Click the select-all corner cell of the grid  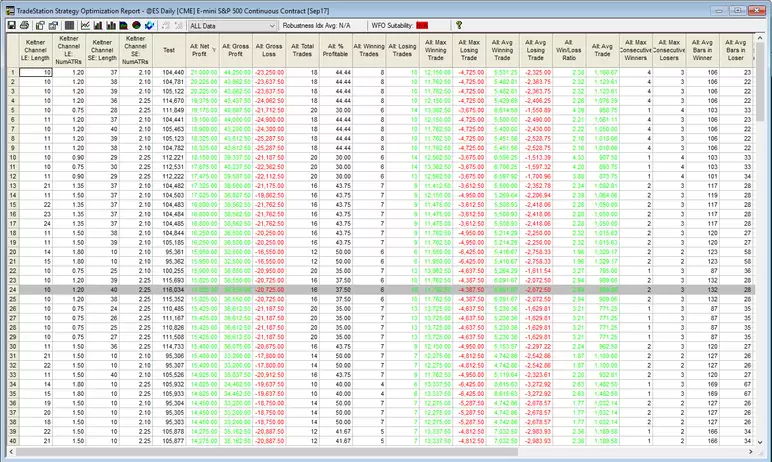13,50
